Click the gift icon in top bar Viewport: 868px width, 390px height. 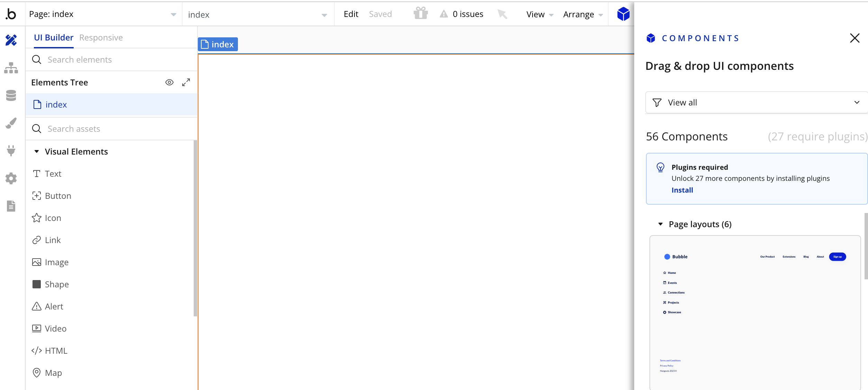[421, 13]
